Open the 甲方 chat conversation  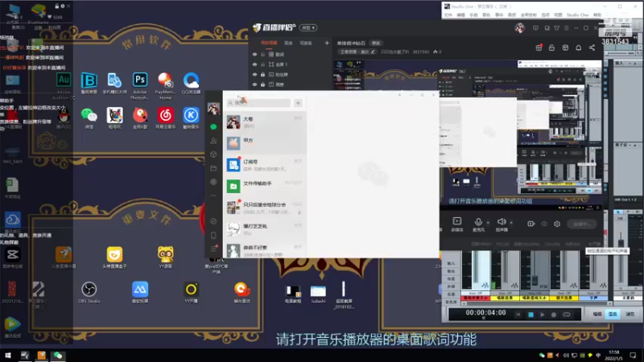265,143
